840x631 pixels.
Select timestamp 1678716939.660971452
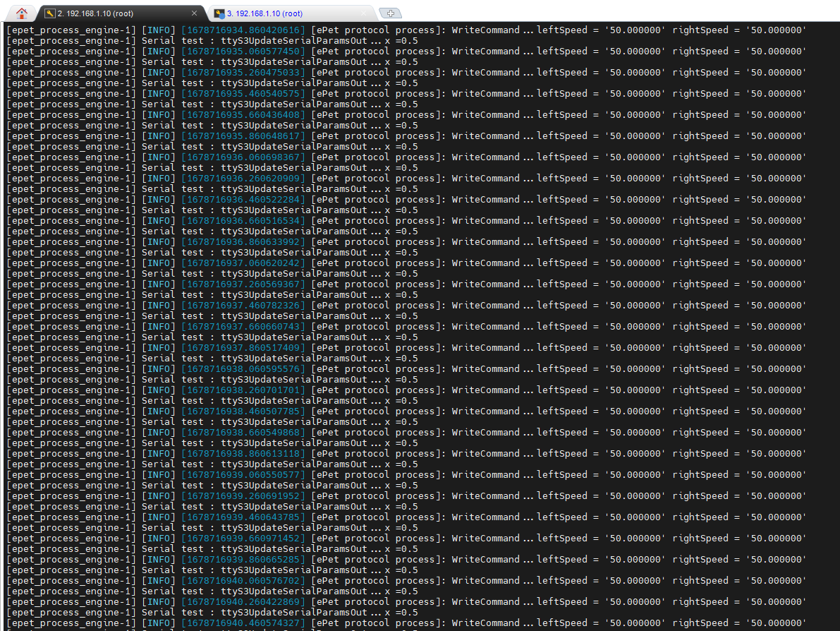tap(243, 539)
